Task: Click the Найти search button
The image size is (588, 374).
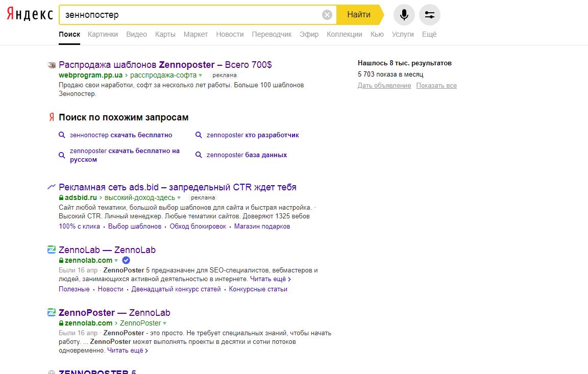Action: (x=359, y=15)
